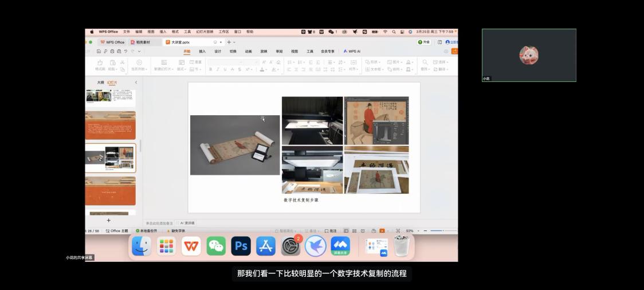Image resolution: width=644 pixels, height=290 pixels.
Task: Switch to the 动画 ribbon tab
Action: 248,52
